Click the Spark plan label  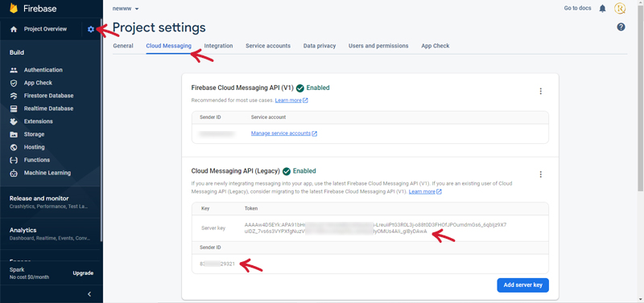coord(17,270)
